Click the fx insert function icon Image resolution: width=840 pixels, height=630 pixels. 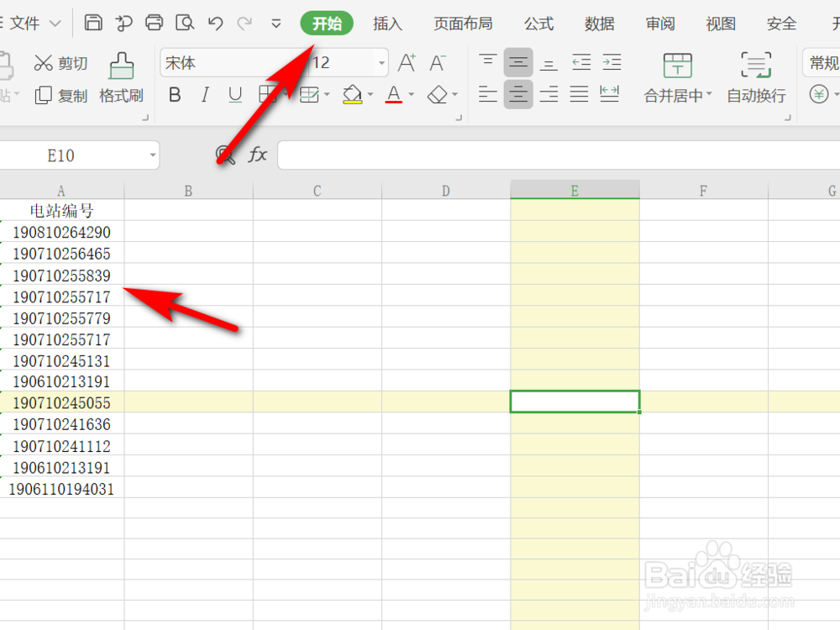pyautogui.click(x=258, y=155)
